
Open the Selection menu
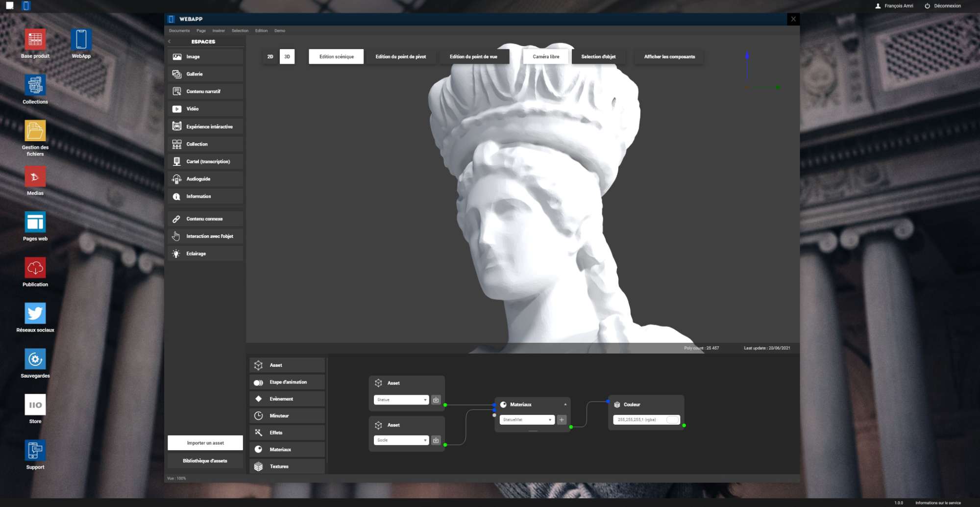coord(240,30)
